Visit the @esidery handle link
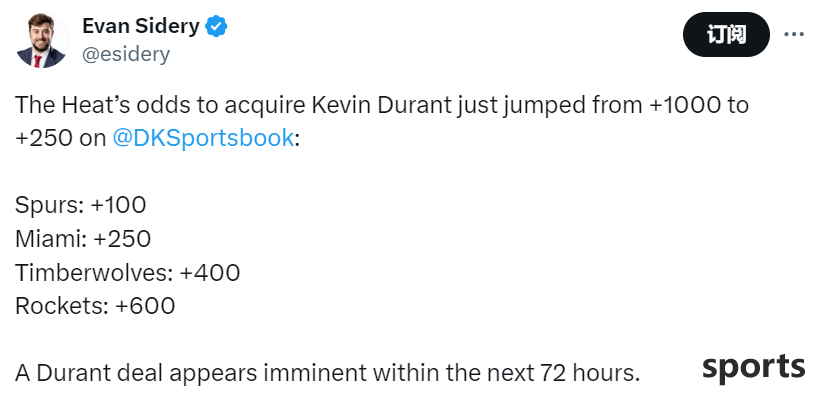This screenshot has width=820, height=398. (126, 54)
